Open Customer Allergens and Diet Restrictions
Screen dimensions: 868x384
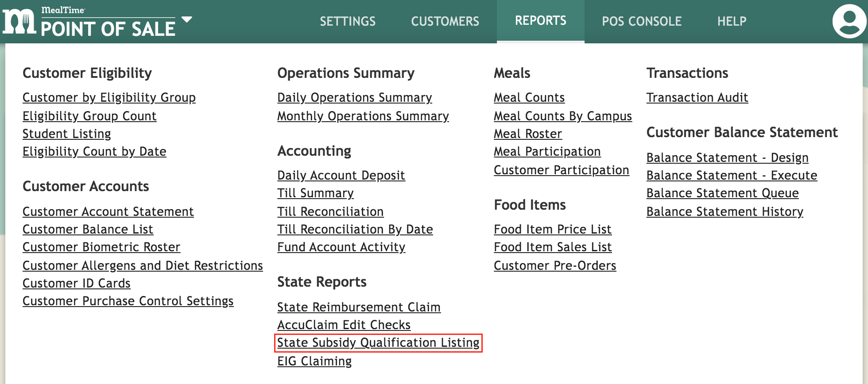point(143,265)
